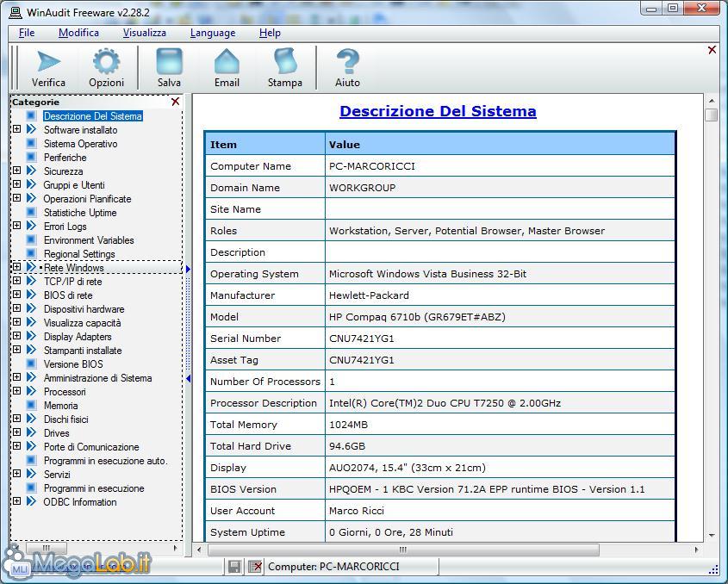This screenshot has height=584, width=728.
Task: Click the Processor Description item cell
Action: tap(264, 403)
